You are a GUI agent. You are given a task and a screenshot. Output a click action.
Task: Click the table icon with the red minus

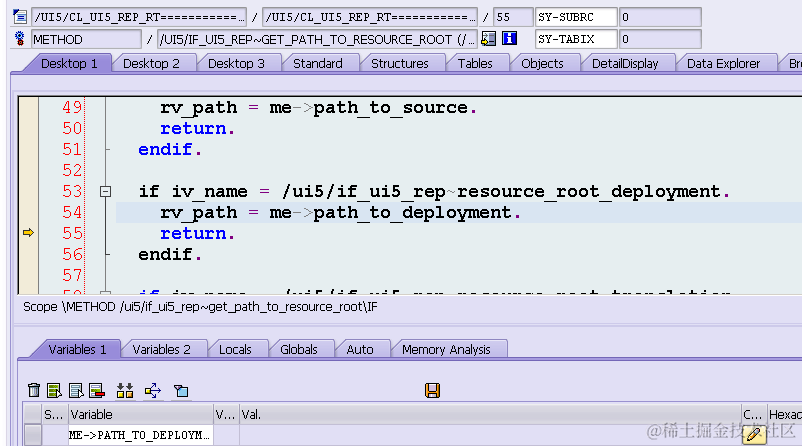[x=97, y=390]
